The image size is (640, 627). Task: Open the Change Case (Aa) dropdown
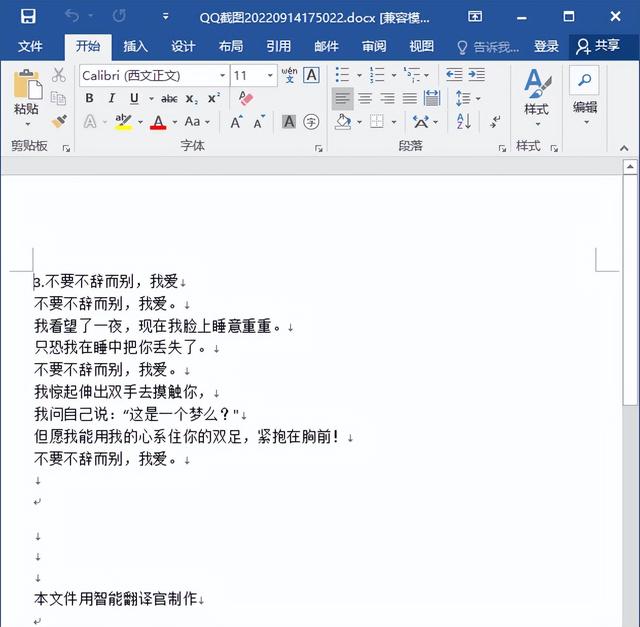click(x=197, y=122)
